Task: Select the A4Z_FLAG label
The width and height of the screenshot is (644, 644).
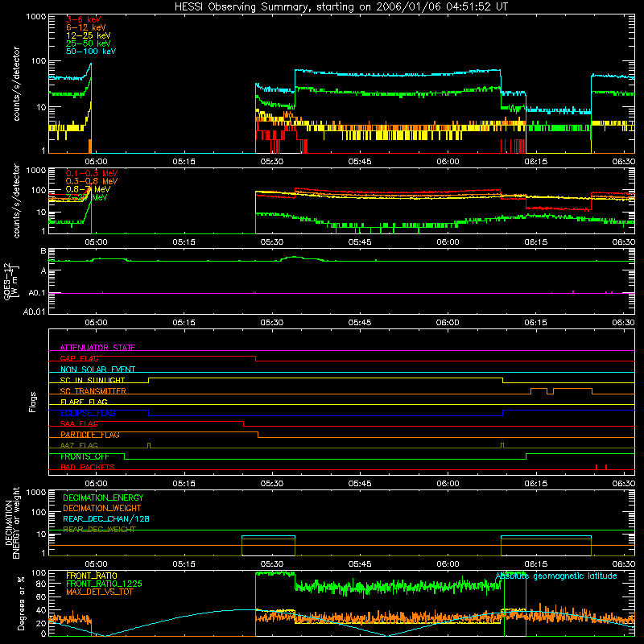Action: (79, 445)
